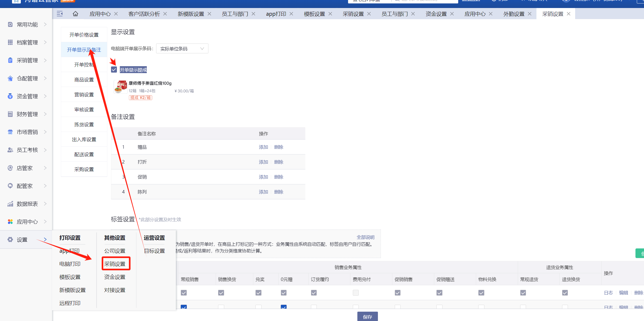Close the 外勤设置 tab

530,14
